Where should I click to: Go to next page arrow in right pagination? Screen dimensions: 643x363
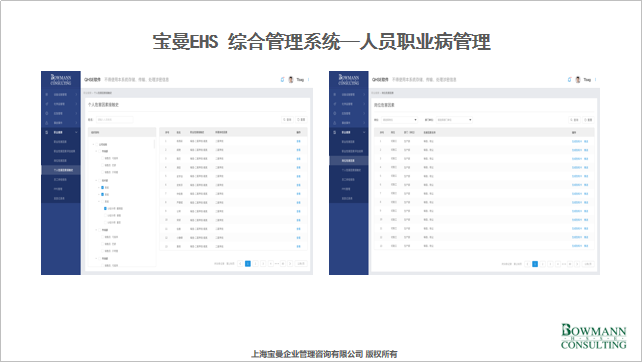pos(577,264)
